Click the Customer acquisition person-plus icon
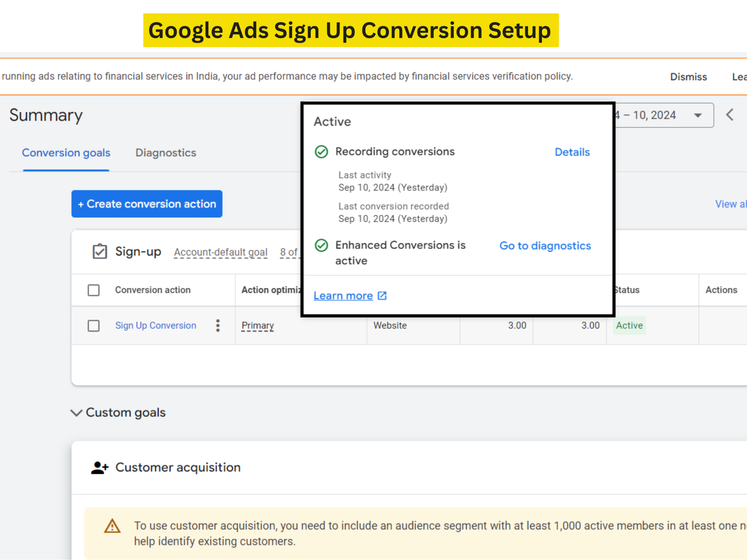Image resolution: width=747 pixels, height=560 pixels. 100,468
